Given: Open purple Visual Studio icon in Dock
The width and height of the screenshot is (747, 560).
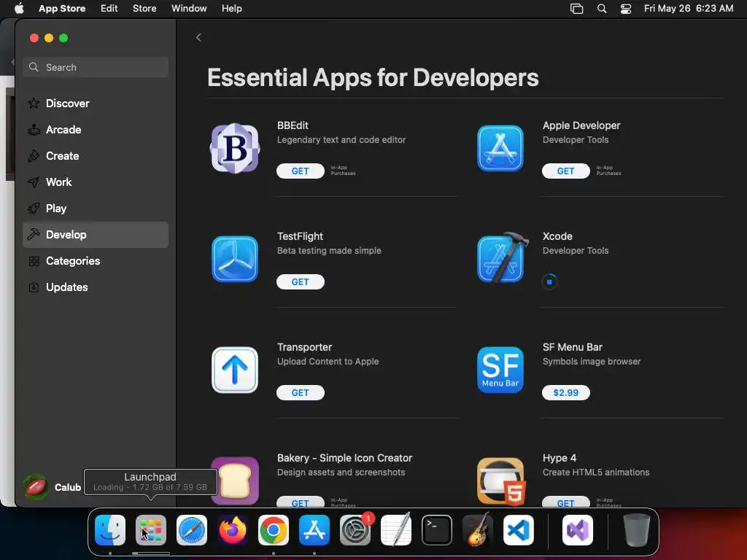Looking at the screenshot, I should coord(578,530).
